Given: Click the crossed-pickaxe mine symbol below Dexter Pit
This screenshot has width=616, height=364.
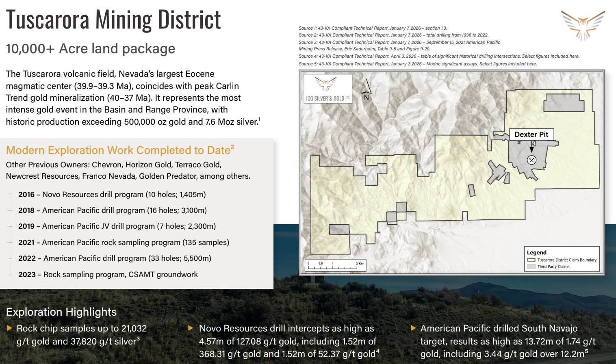Looking at the screenshot, I should click(531, 160).
